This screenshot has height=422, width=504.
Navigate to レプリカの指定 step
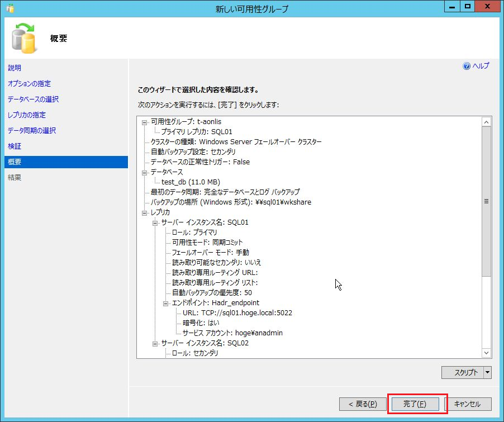click(x=27, y=115)
